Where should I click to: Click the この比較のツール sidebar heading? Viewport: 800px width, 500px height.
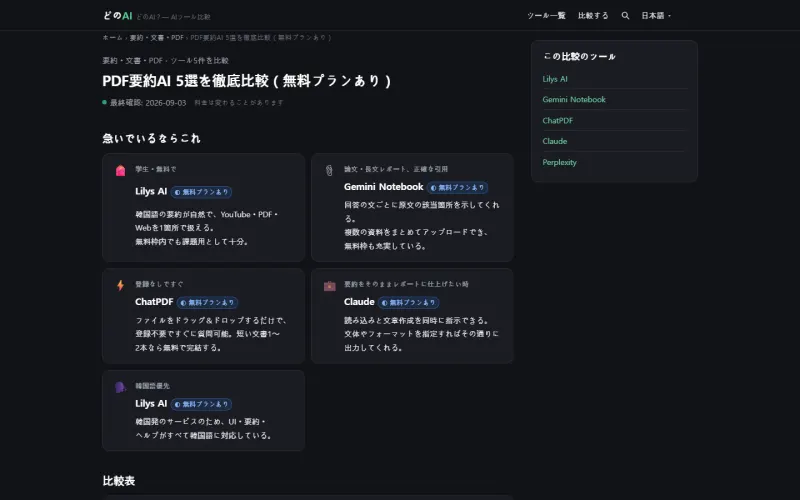tap(579, 57)
